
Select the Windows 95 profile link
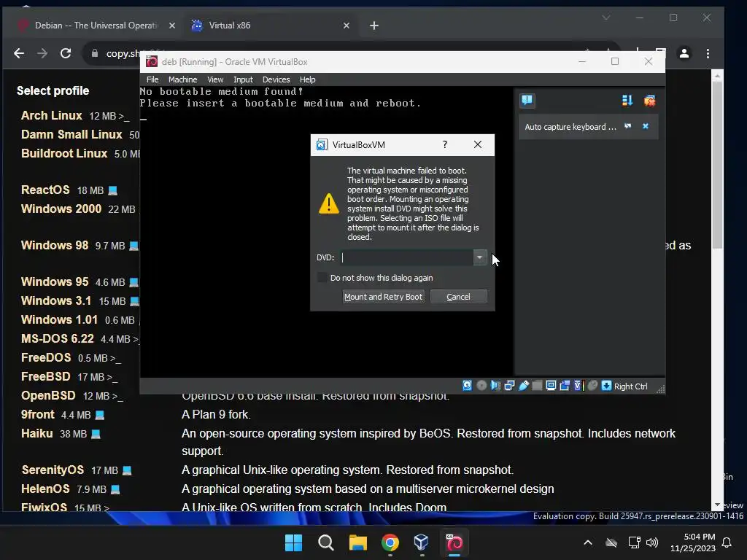click(55, 281)
